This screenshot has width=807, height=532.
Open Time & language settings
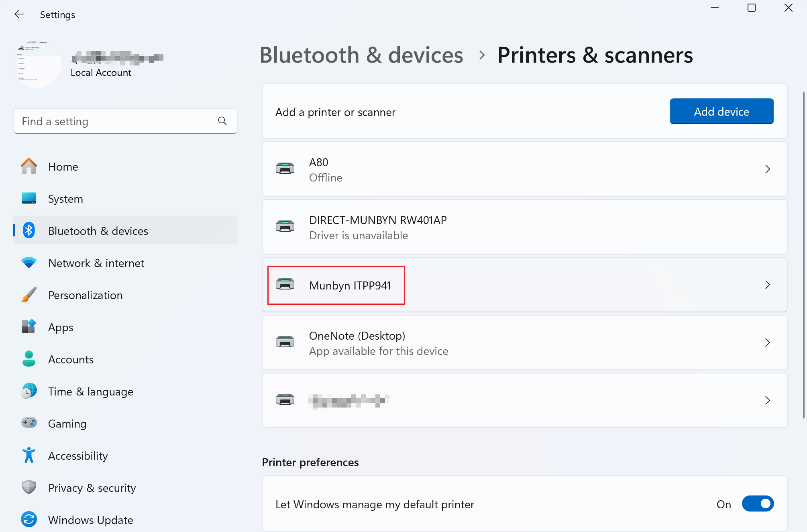click(x=125, y=391)
